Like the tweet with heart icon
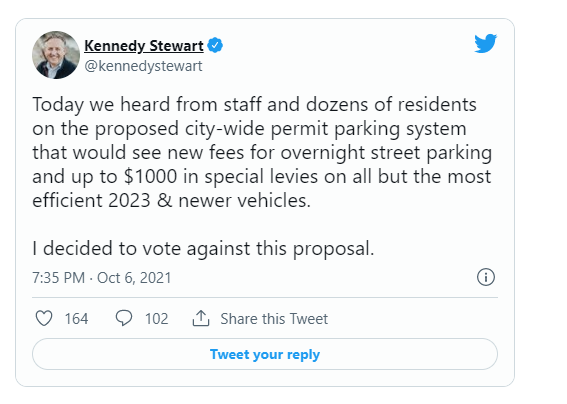567x404 pixels. pos(44,319)
